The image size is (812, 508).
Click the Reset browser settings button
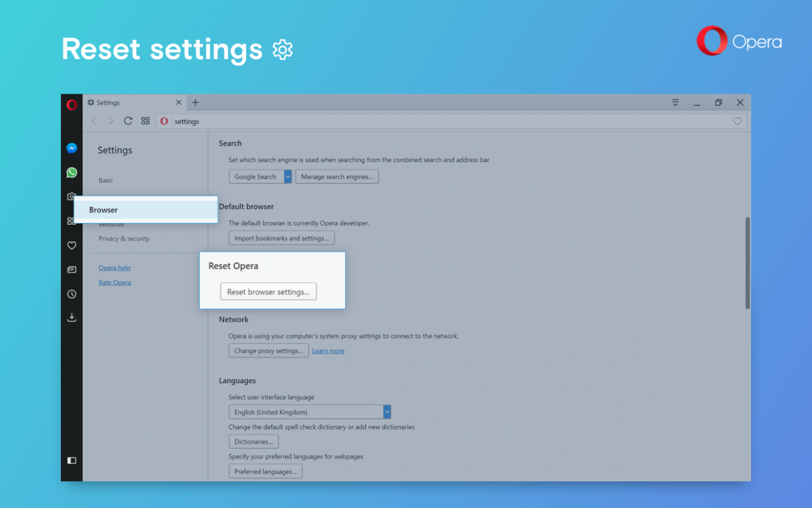click(268, 291)
